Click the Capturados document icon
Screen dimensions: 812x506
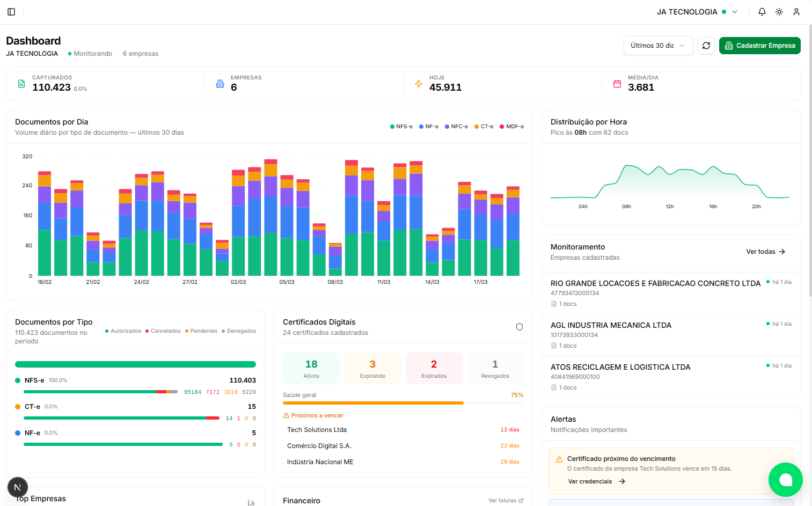21,84
